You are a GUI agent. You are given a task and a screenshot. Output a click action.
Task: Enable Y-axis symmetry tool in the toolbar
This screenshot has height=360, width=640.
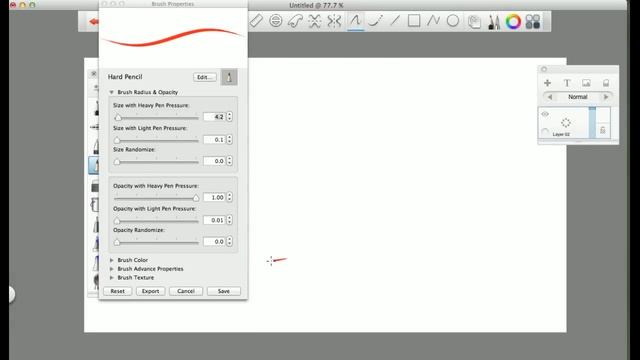click(x=334, y=21)
